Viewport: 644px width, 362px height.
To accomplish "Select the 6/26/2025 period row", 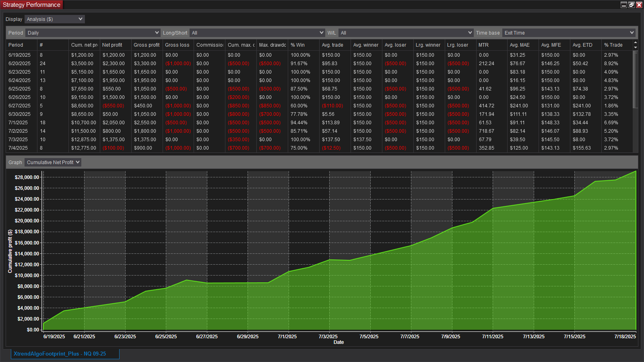I will [319, 97].
